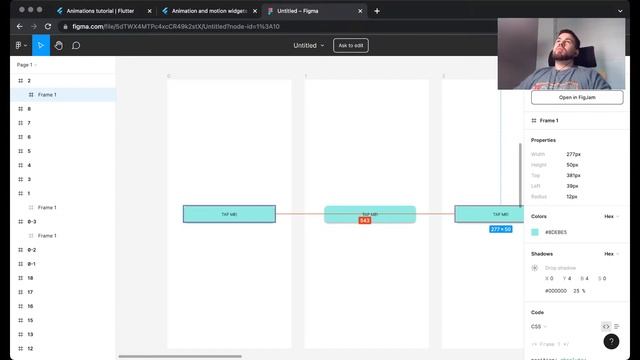This screenshot has width=640, height=360.
Task: Click the 277 × 50 size label on canvas
Action: click(x=501, y=229)
